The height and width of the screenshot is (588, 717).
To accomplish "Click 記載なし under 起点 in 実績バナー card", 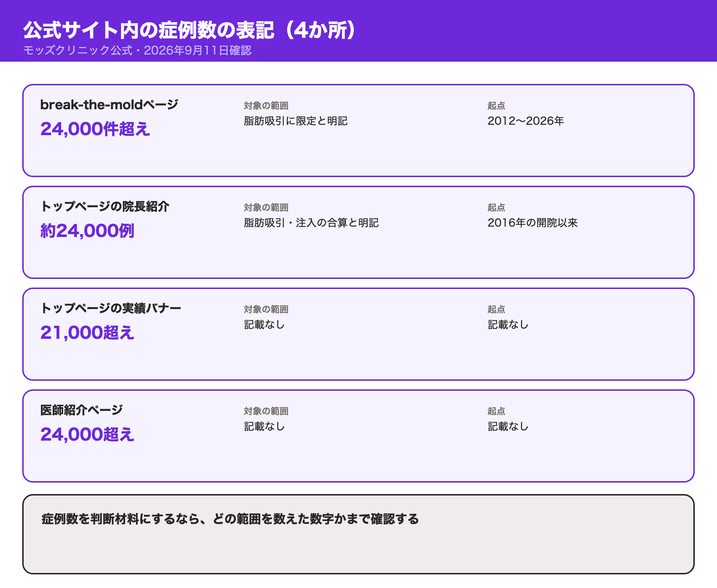I will click(x=508, y=324).
